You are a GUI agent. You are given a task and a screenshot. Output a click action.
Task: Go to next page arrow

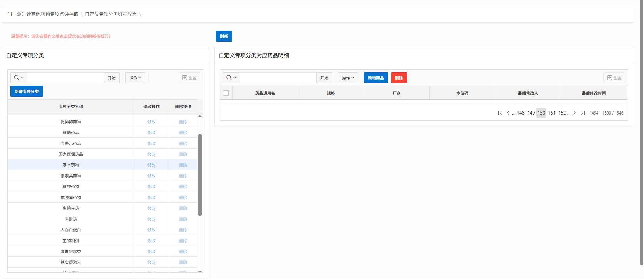tap(574, 113)
